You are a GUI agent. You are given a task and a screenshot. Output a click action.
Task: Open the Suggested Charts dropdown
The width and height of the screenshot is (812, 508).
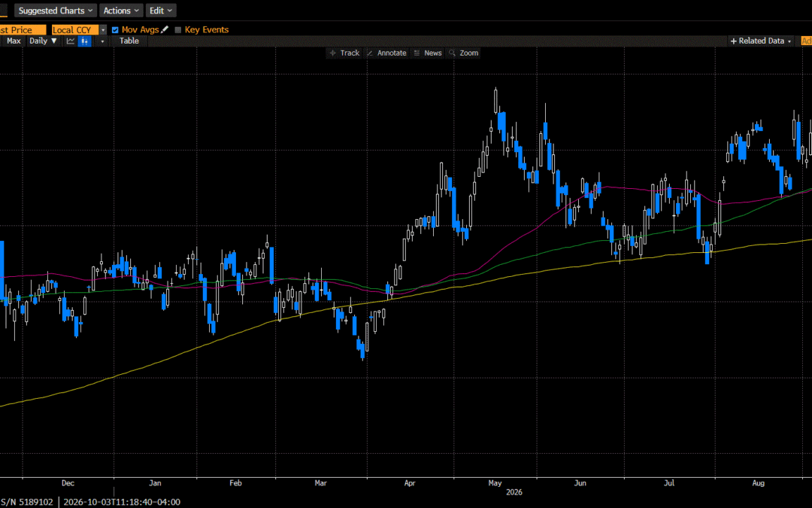(x=55, y=11)
